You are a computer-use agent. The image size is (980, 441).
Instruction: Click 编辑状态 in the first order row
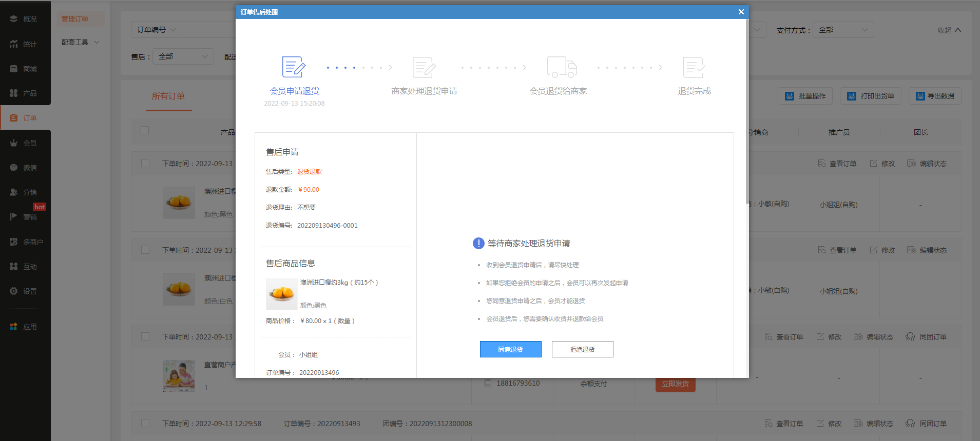(927, 164)
